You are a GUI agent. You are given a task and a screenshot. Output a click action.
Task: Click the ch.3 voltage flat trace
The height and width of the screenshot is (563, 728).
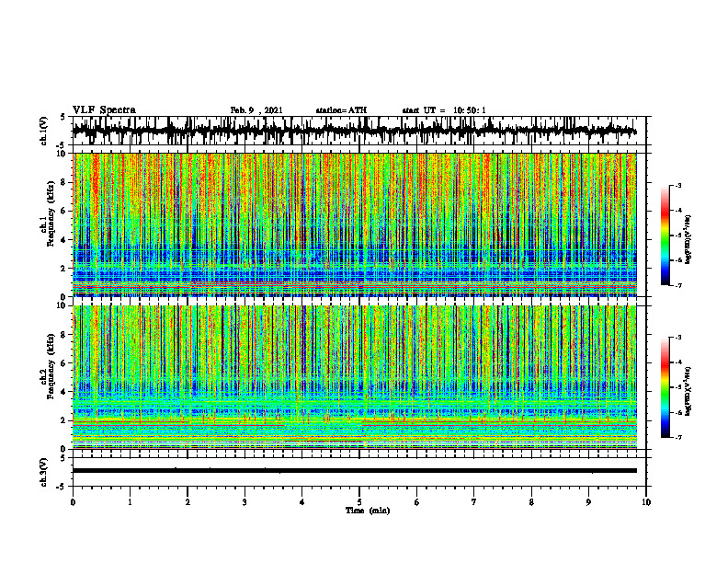point(355,471)
